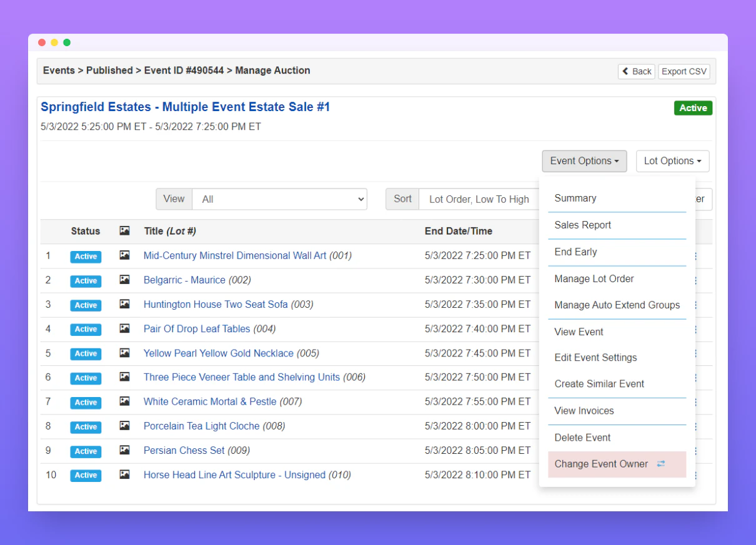Click the photo icon for White Ceramic Mortal & Pestle

point(124,402)
